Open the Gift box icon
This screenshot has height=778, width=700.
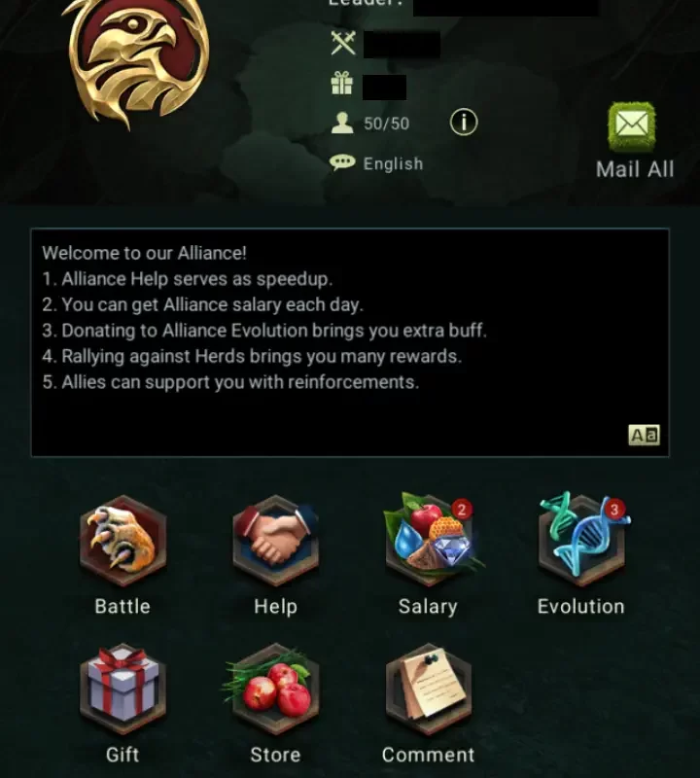pos(123,689)
